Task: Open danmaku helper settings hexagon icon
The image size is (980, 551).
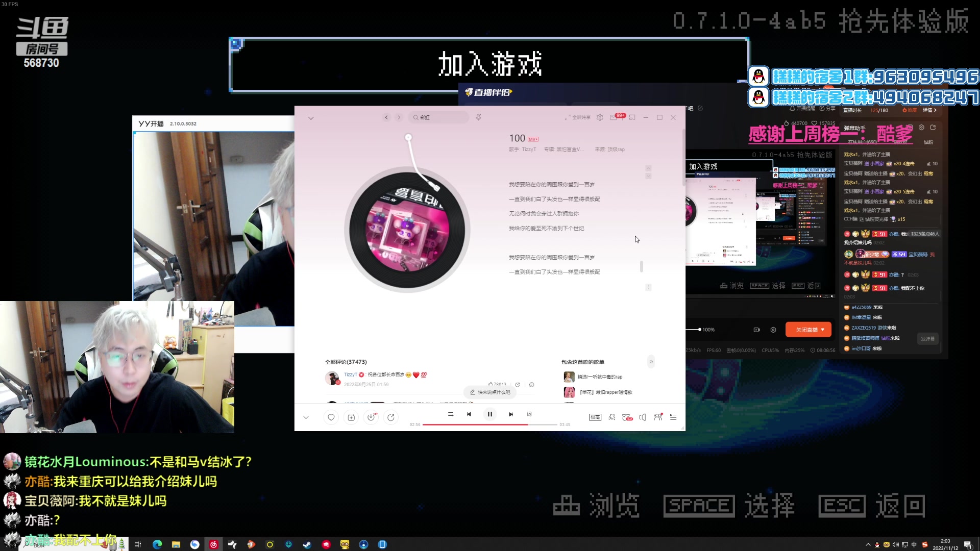Action: click(x=921, y=128)
